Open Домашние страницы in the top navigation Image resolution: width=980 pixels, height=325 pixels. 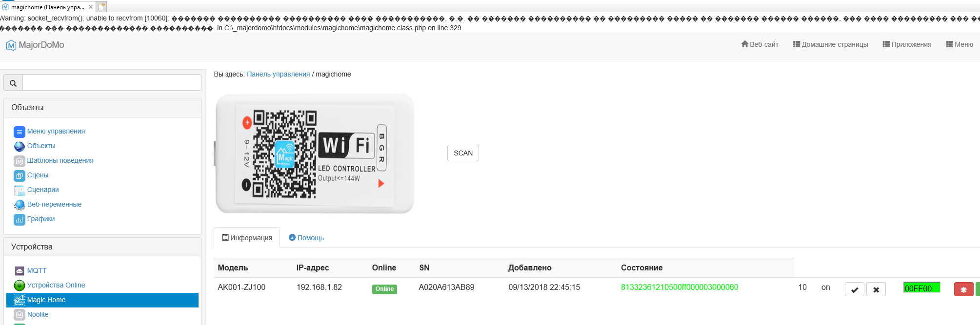830,44
